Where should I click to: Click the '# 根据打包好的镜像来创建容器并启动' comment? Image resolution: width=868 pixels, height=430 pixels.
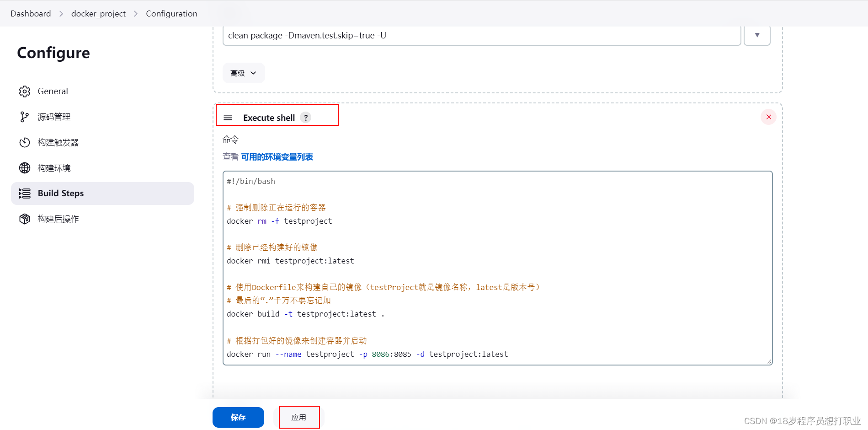297,341
